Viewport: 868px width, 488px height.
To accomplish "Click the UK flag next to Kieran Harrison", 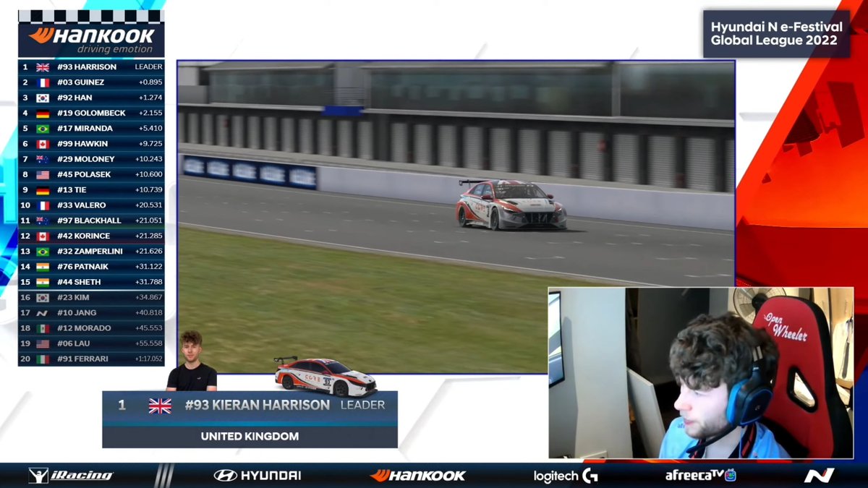I will (x=161, y=406).
